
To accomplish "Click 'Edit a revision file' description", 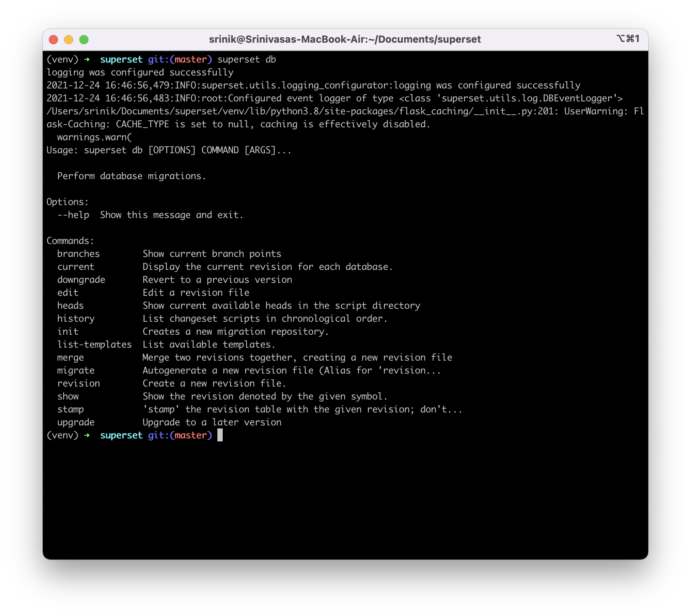I will [196, 293].
